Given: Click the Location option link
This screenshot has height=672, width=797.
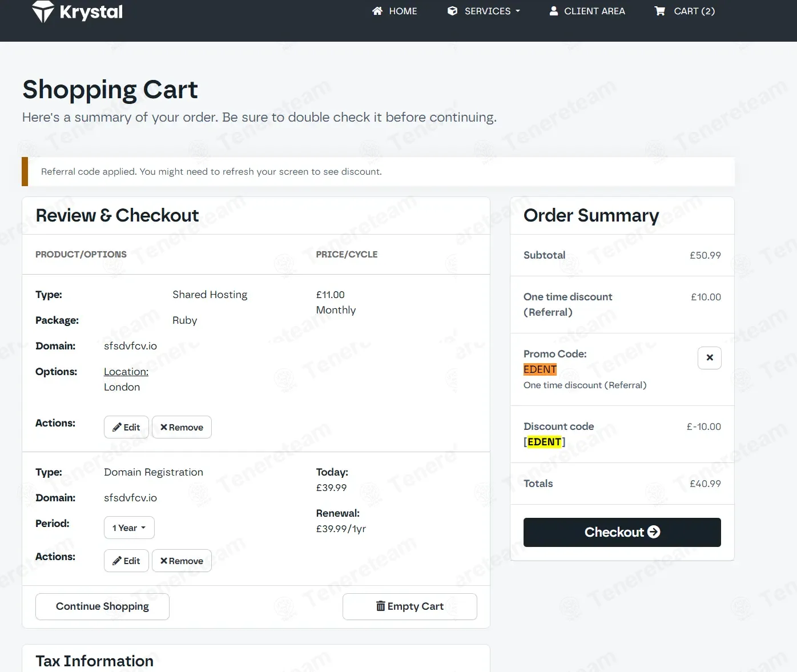Looking at the screenshot, I should (126, 372).
